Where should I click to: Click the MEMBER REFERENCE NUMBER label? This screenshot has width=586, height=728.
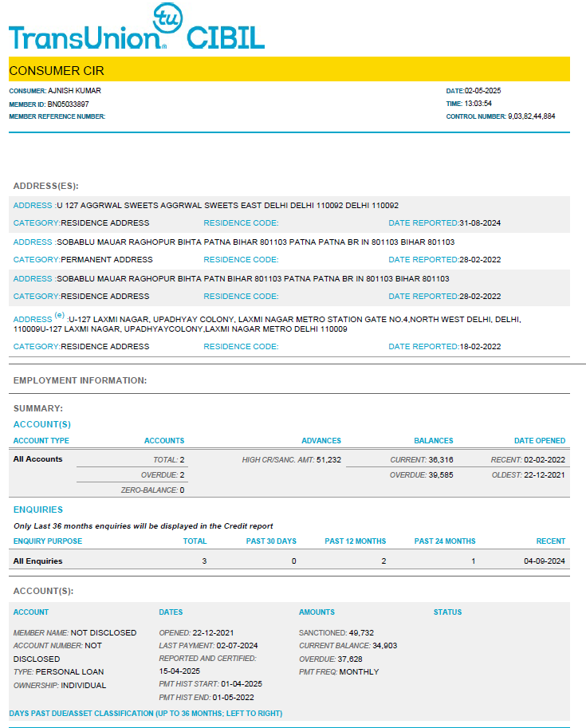click(57, 116)
